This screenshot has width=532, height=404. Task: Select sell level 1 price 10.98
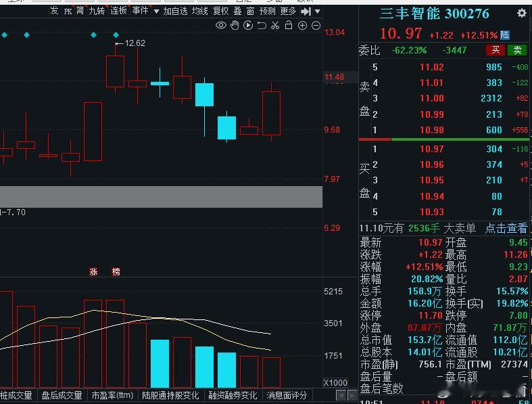tap(431, 130)
